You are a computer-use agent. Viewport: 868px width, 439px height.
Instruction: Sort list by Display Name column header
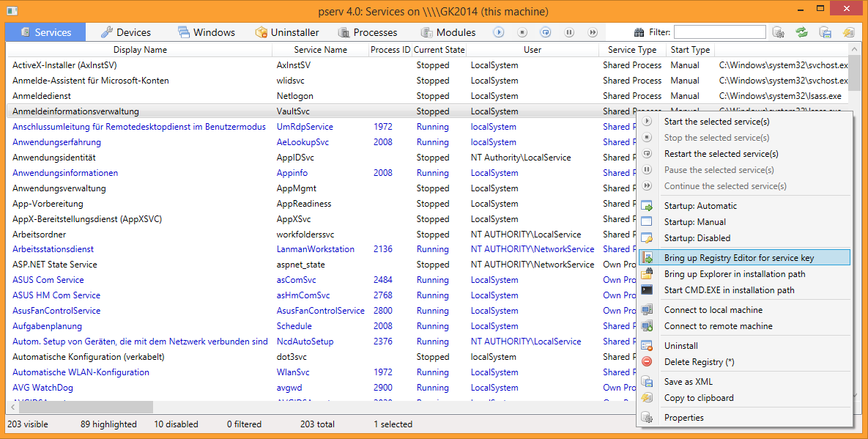[x=140, y=50]
